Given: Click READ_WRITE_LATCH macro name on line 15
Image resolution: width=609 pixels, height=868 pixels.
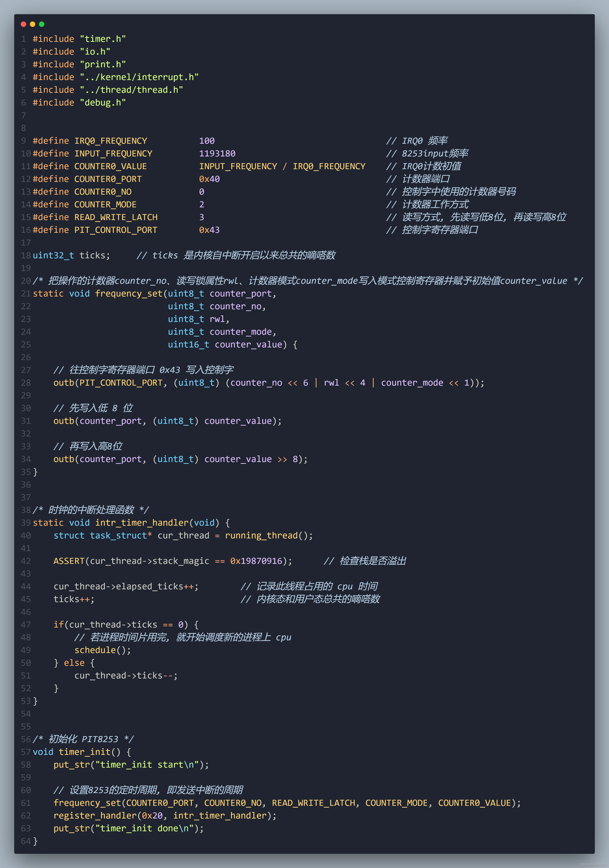Looking at the screenshot, I should [x=116, y=217].
